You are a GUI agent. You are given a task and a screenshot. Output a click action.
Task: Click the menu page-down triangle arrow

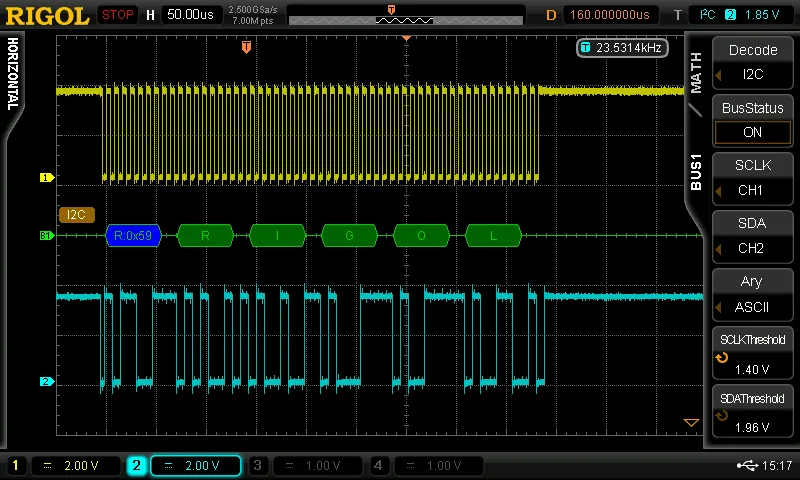[x=691, y=422]
